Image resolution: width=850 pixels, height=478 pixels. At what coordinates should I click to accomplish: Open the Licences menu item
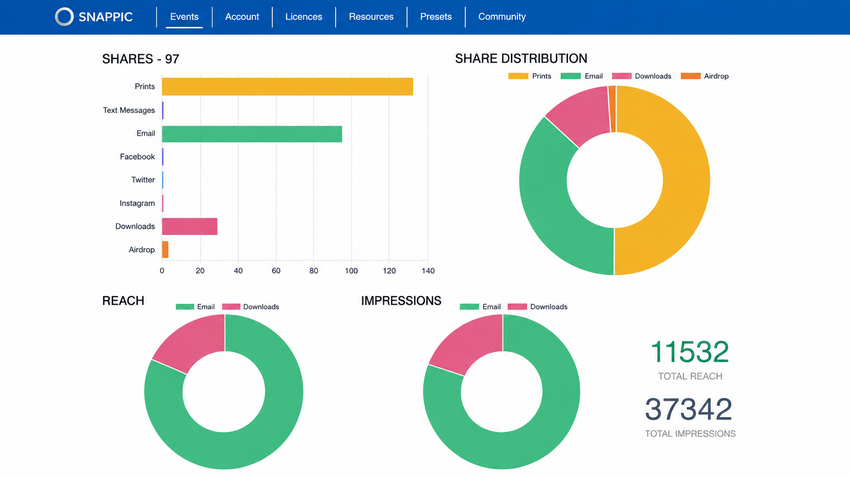click(x=304, y=17)
